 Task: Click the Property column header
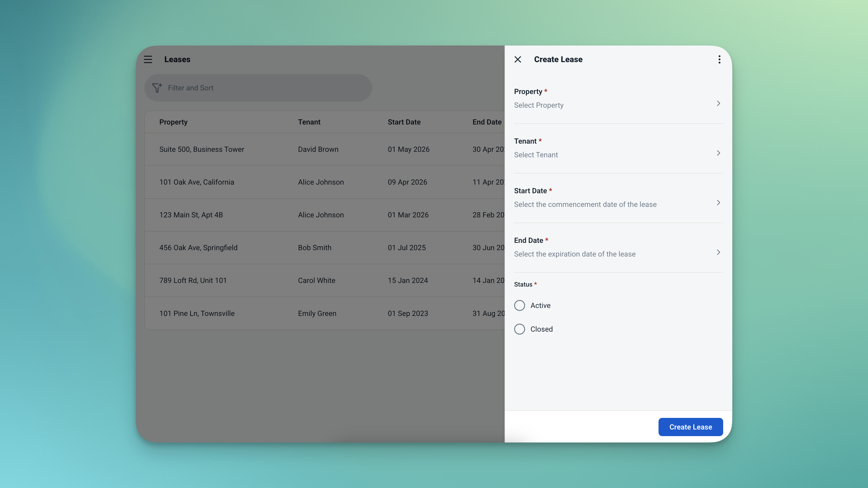(173, 122)
